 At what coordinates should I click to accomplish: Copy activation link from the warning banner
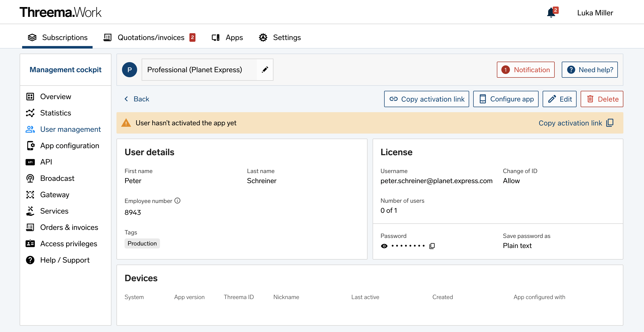576,123
